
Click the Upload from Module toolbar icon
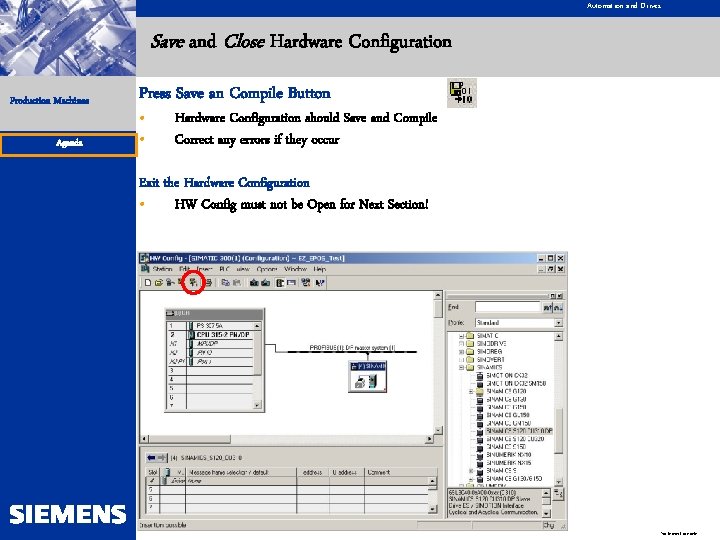click(x=265, y=283)
